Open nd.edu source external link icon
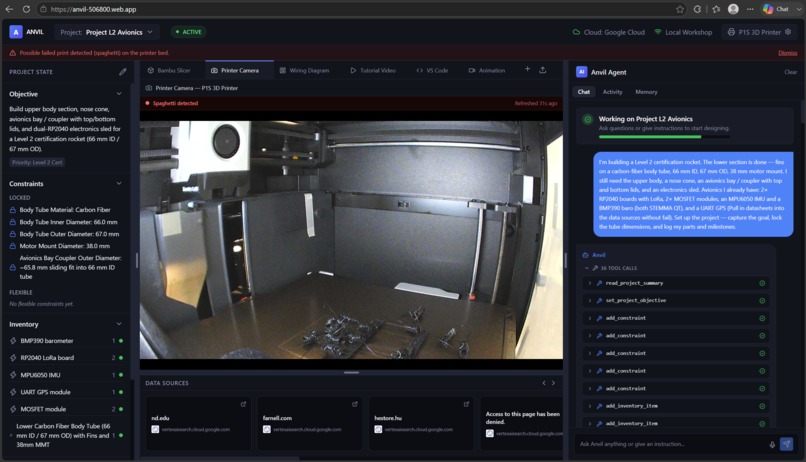806x462 pixels. pos(243,404)
